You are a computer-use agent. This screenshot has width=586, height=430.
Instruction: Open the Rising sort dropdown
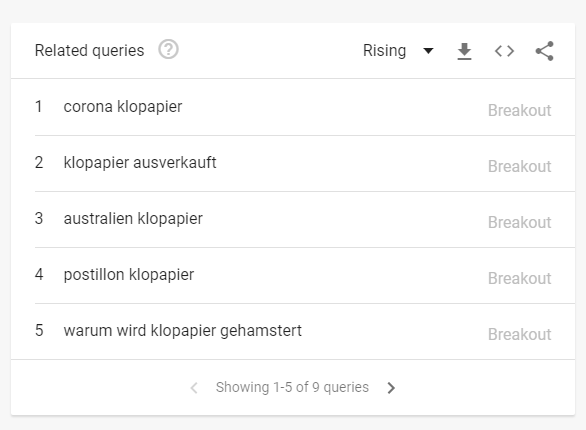pos(398,50)
